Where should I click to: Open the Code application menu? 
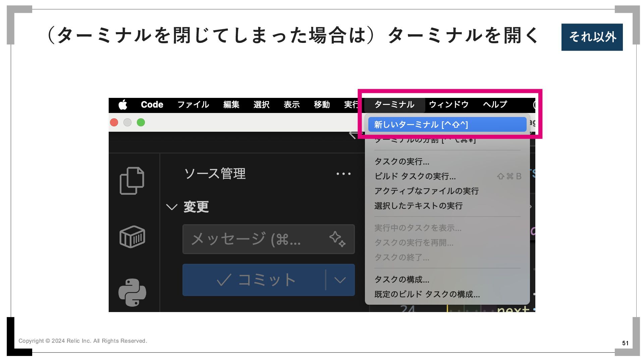pyautogui.click(x=152, y=105)
